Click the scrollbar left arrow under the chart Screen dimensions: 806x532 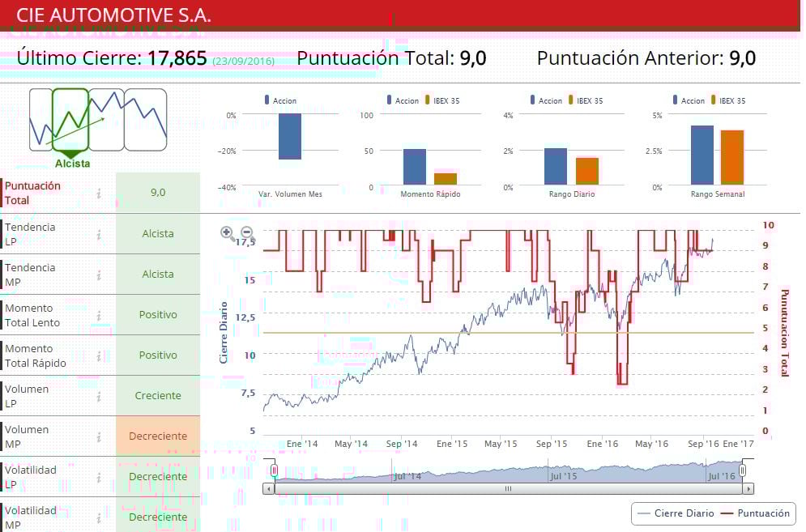[x=268, y=489]
